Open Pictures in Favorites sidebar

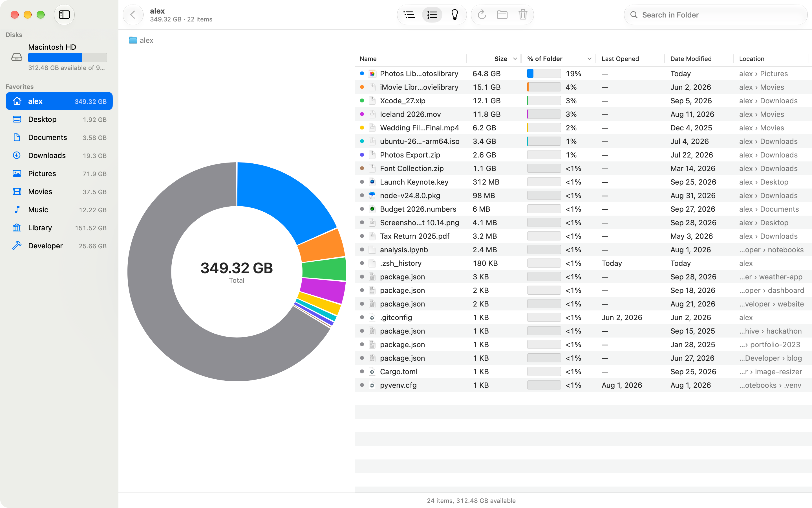click(59, 174)
